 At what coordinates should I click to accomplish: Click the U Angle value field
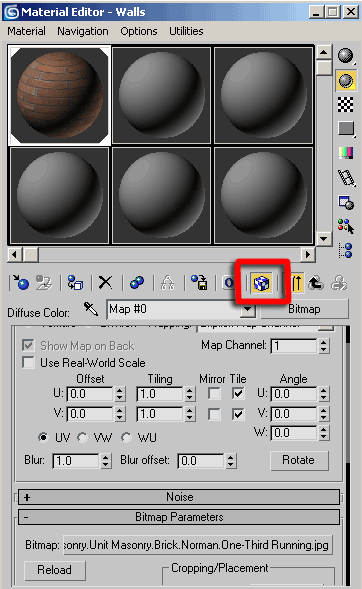tap(294, 394)
